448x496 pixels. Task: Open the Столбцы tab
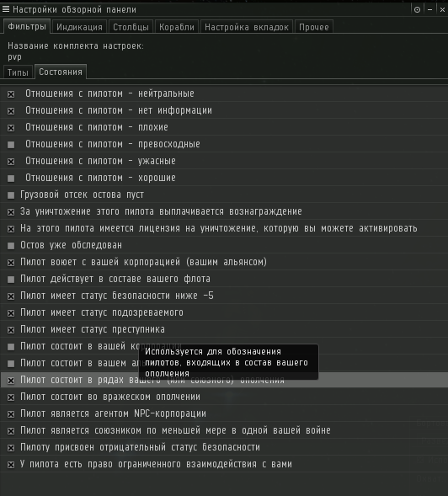131,27
